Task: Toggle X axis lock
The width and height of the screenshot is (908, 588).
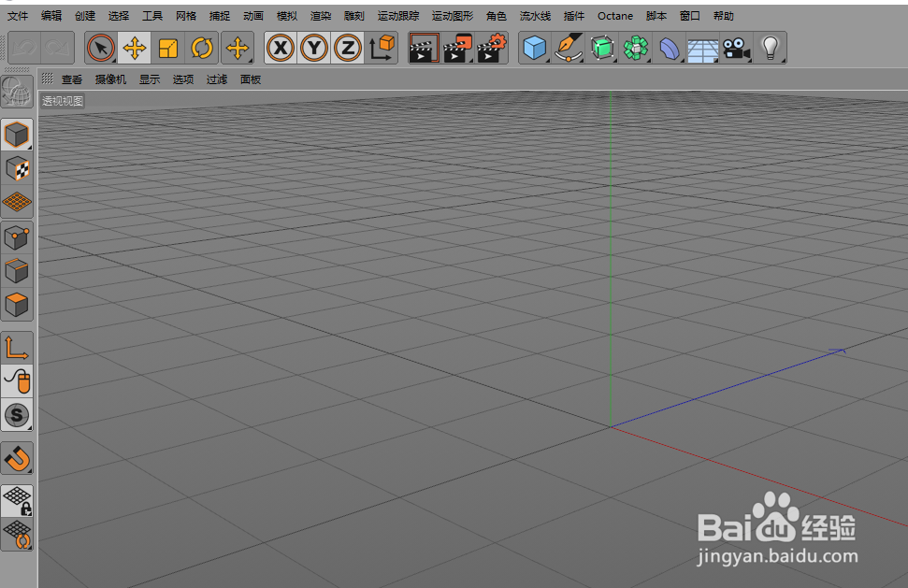Action: pos(281,48)
